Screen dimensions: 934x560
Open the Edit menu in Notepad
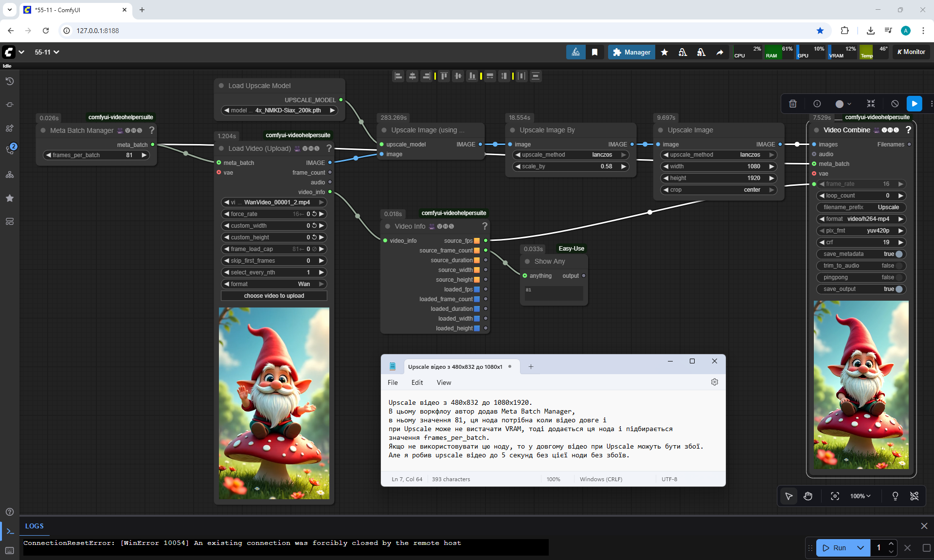[x=417, y=382]
